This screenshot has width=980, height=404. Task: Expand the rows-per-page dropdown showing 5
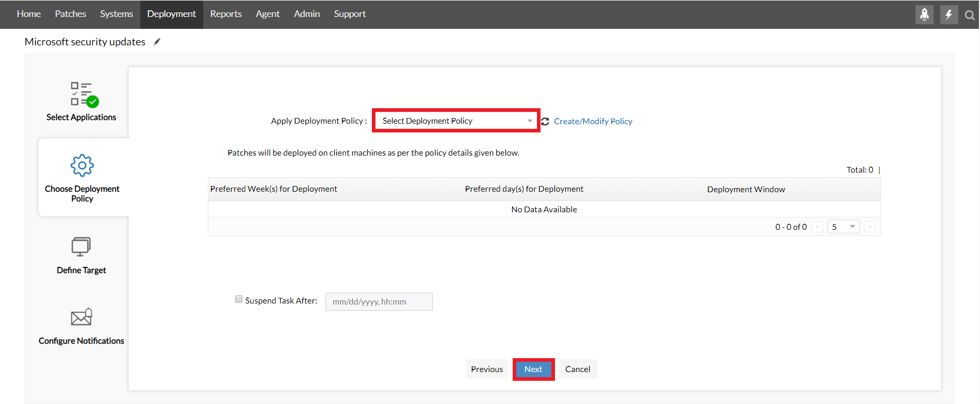tap(843, 227)
